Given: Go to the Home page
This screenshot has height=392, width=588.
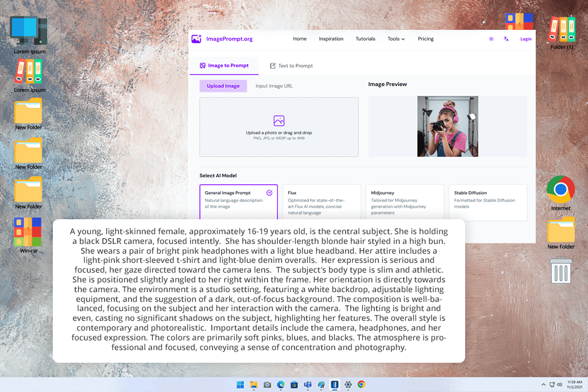Looking at the screenshot, I should [x=300, y=39].
